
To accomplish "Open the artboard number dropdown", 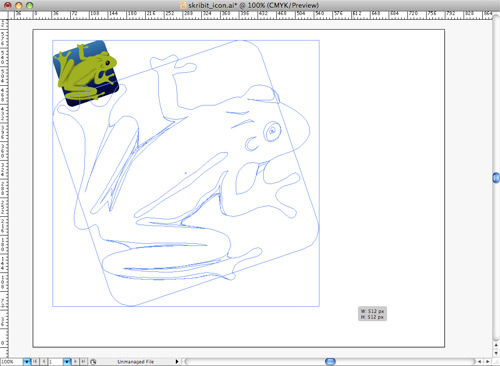I will [x=67, y=362].
